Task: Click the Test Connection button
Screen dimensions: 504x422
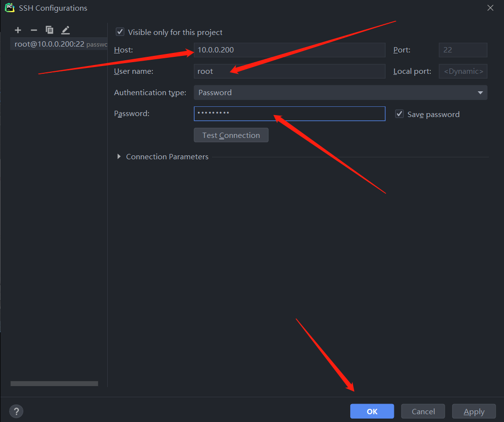Action: 231,135
